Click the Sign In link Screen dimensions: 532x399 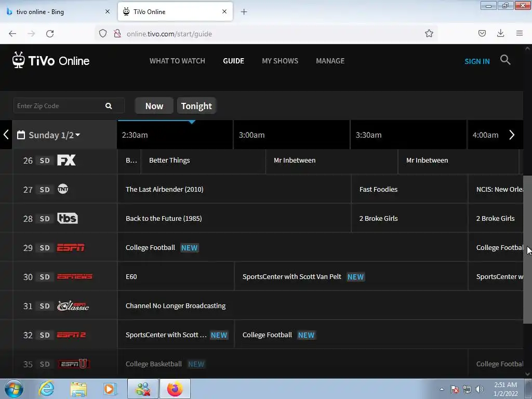[477, 61]
